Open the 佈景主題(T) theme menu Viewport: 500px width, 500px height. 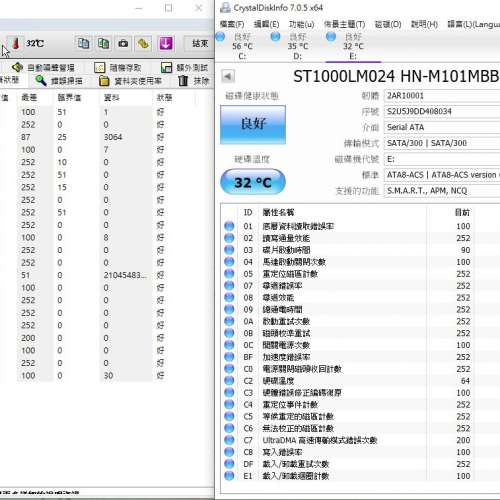(x=344, y=24)
